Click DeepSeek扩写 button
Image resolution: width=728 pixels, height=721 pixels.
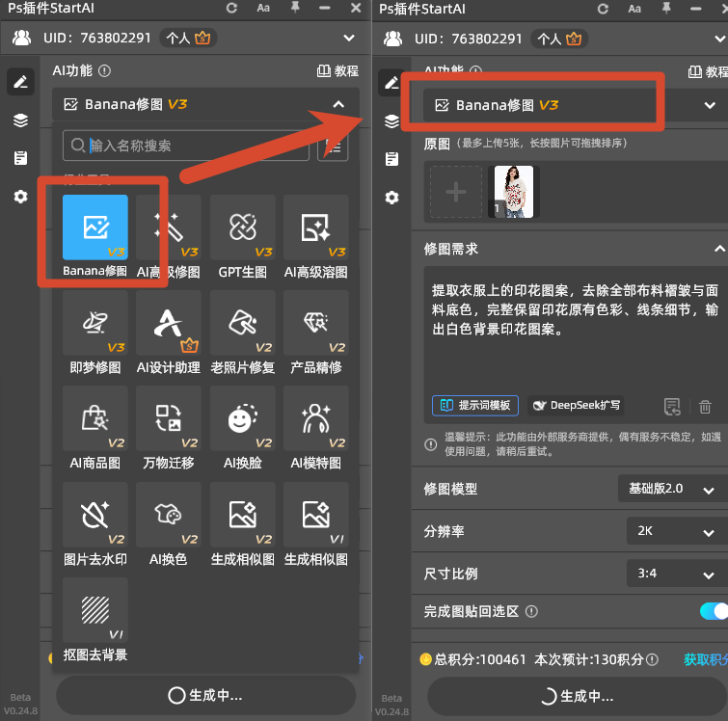576,405
